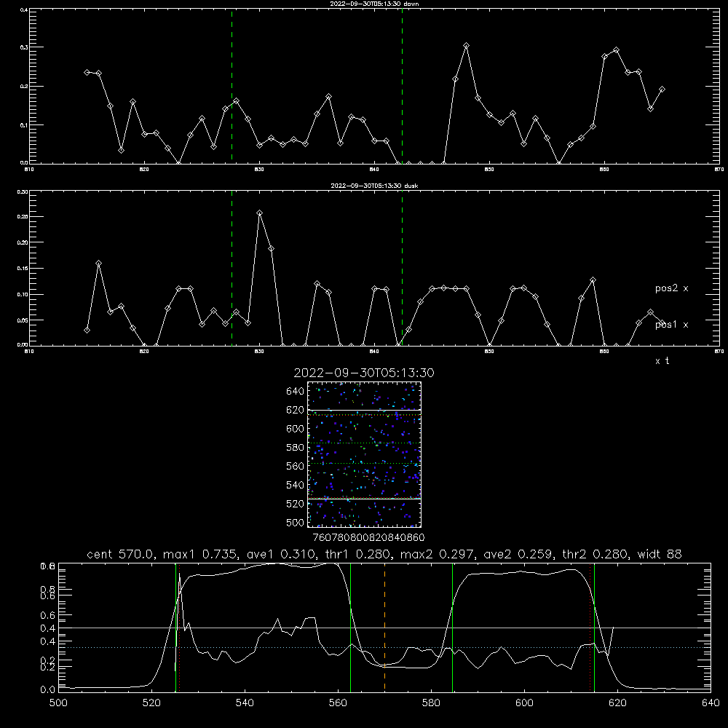Viewport: 728px width, 728px height.
Task: Click the green solid line near 585 in bottom plot
Action: pos(452,627)
